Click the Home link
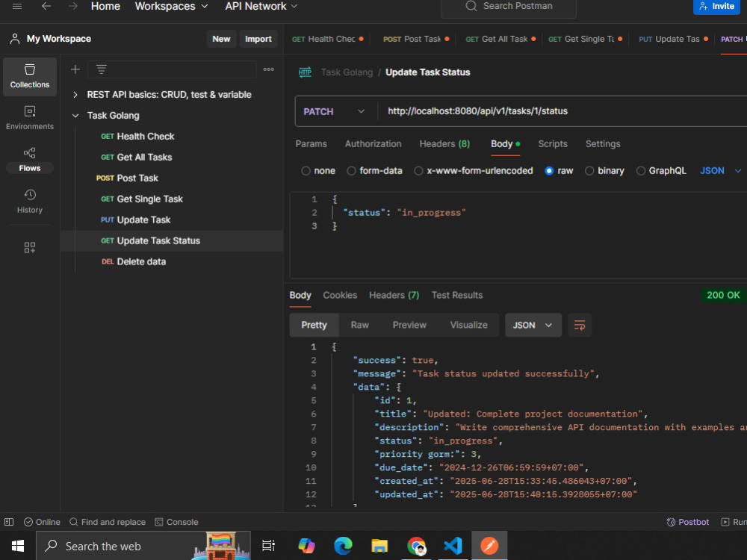The image size is (747, 560). coord(105,6)
